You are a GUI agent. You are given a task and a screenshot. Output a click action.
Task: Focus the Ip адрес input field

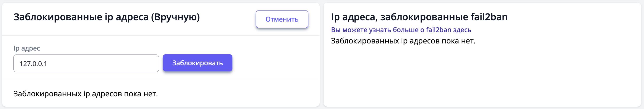pyautogui.click(x=86, y=63)
